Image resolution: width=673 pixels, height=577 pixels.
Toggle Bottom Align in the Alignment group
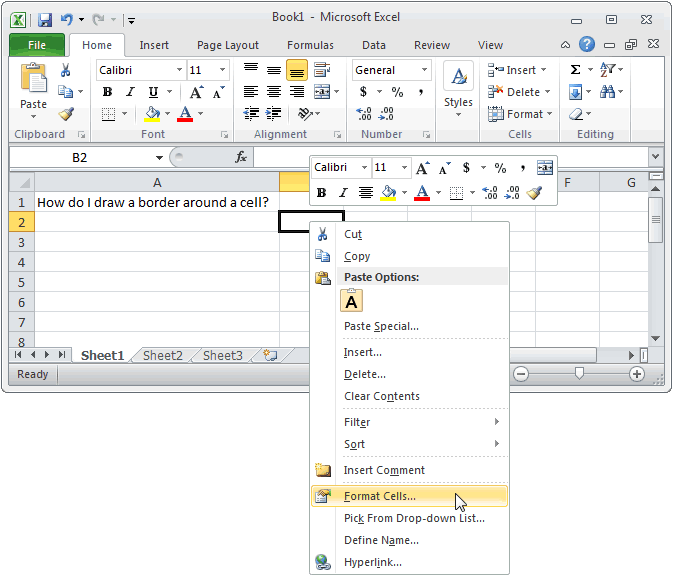pyautogui.click(x=297, y=70)
